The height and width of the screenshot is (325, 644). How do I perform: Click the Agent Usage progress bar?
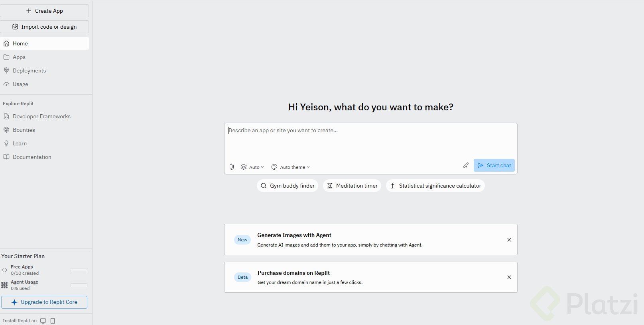(x=79, y=285)
